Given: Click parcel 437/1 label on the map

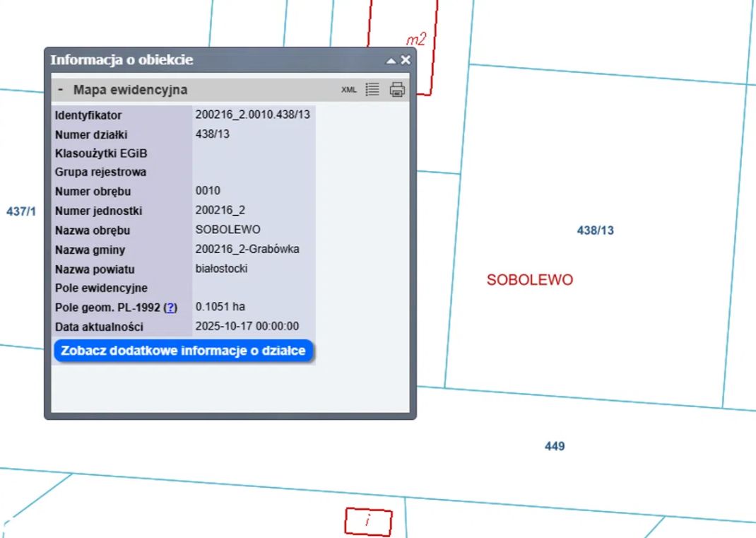Looking at the screenshot, I should (x=21, y=211).
